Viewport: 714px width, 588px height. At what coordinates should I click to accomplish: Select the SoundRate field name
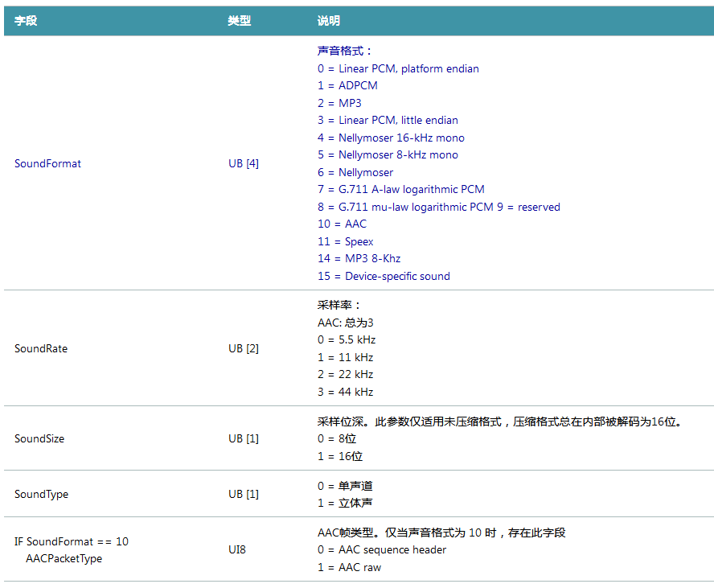point(40,348)
